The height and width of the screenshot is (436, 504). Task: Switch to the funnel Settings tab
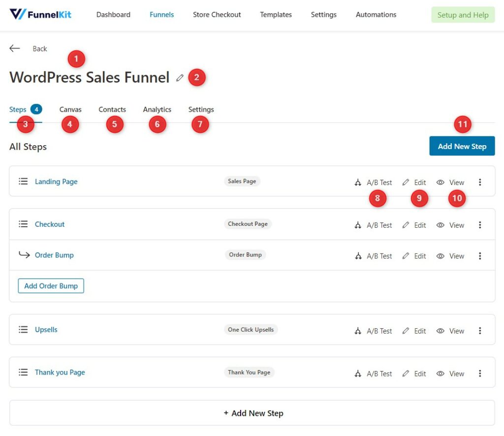point(201,109)
